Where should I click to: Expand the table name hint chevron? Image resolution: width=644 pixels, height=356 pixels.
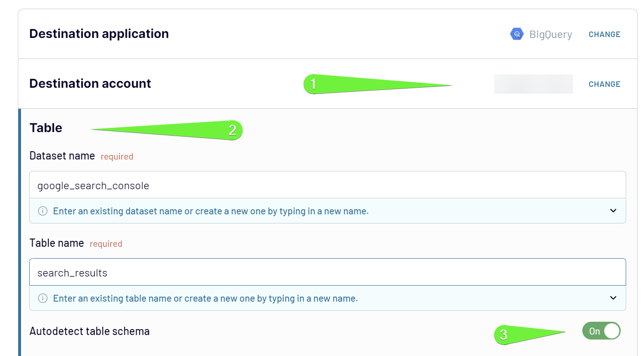click(613, 298)
